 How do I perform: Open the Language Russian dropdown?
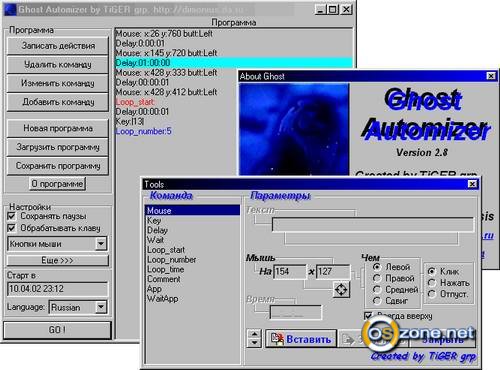[x=101, y=307]
